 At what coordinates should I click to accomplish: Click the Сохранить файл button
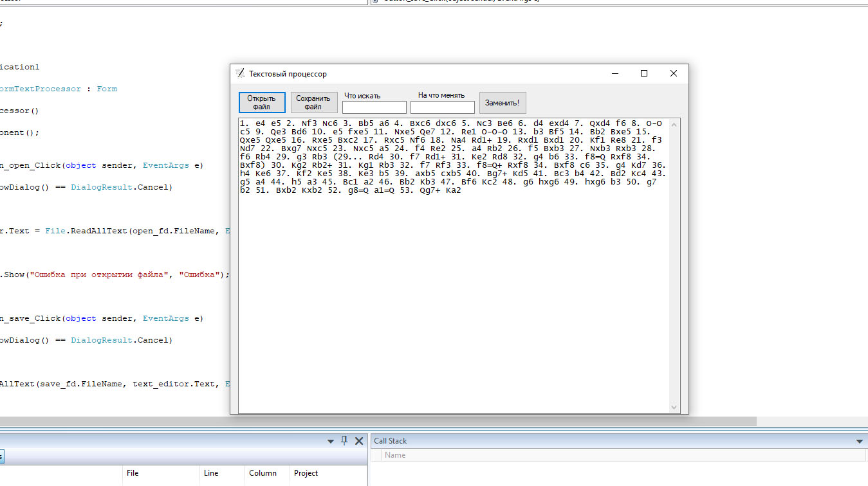tap(313, 102)
